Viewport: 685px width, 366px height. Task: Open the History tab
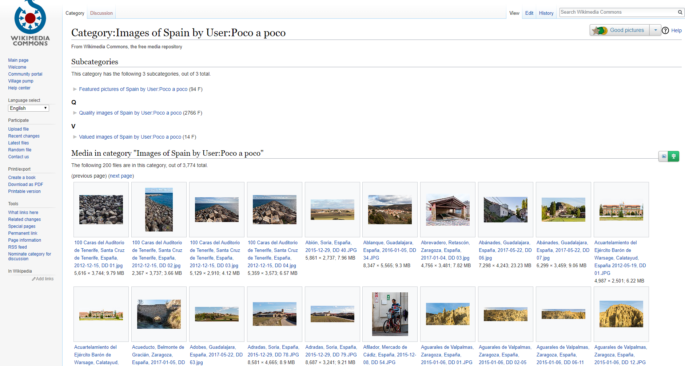coord(546,13)
